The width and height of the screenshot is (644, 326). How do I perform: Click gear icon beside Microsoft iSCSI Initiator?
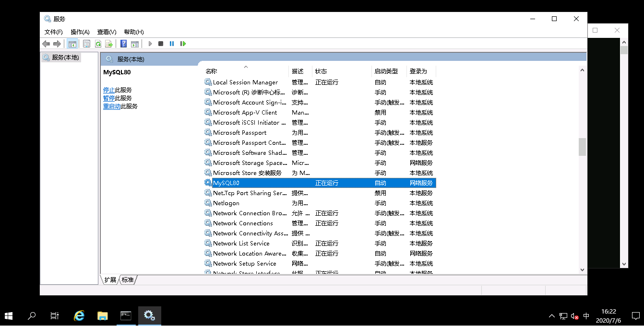coord(208,122)
